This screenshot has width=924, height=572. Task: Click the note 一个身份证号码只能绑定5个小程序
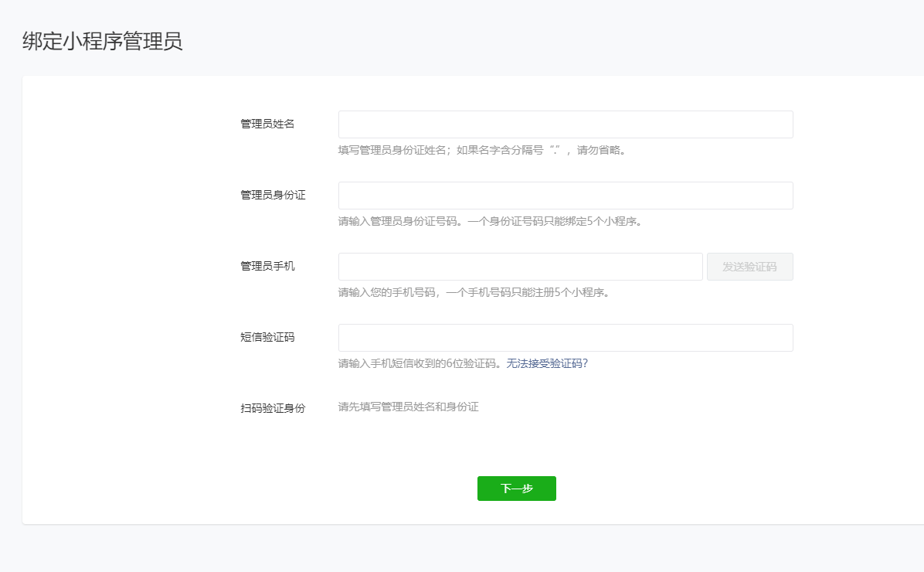(x=555, y=221)
